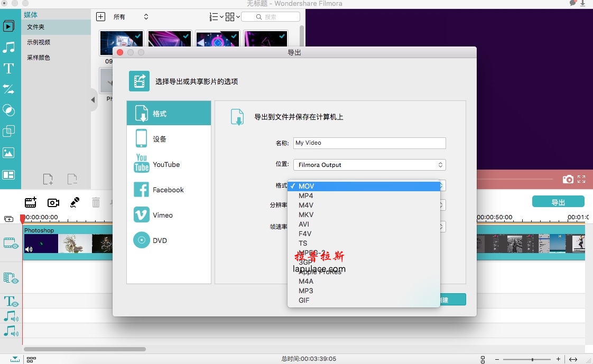Switch to Vimeo export tab

169,214
